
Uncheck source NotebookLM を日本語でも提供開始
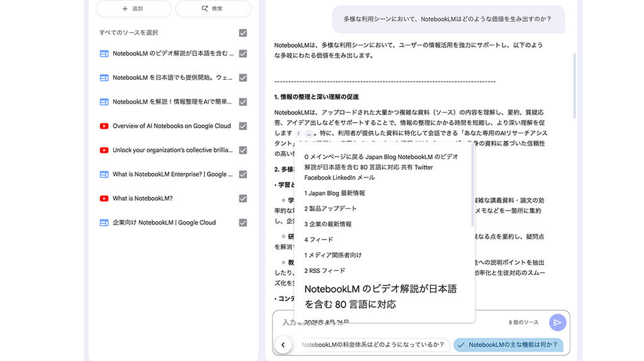[x=243, y=77]
